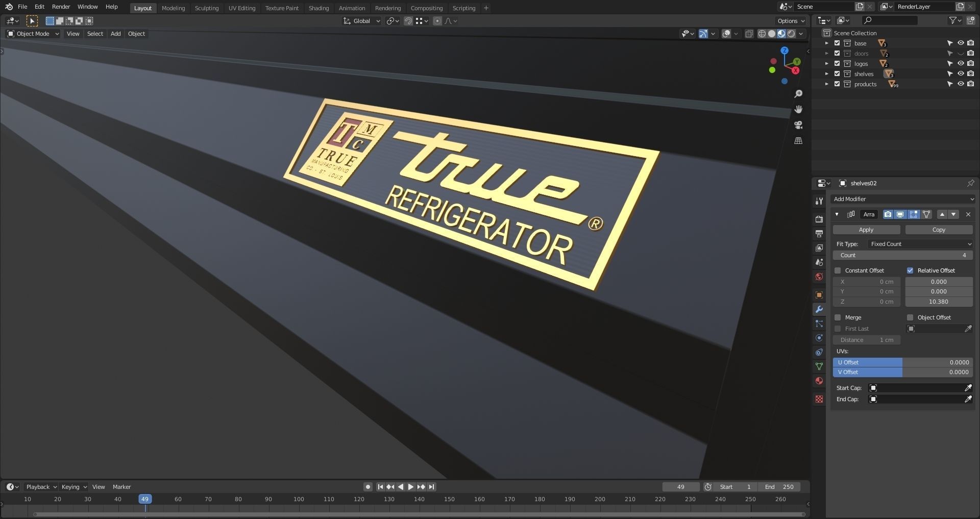Viewport: 980px width, 519px height.
Task: Switch to rendered viewport shading
Action: (791, 34)
